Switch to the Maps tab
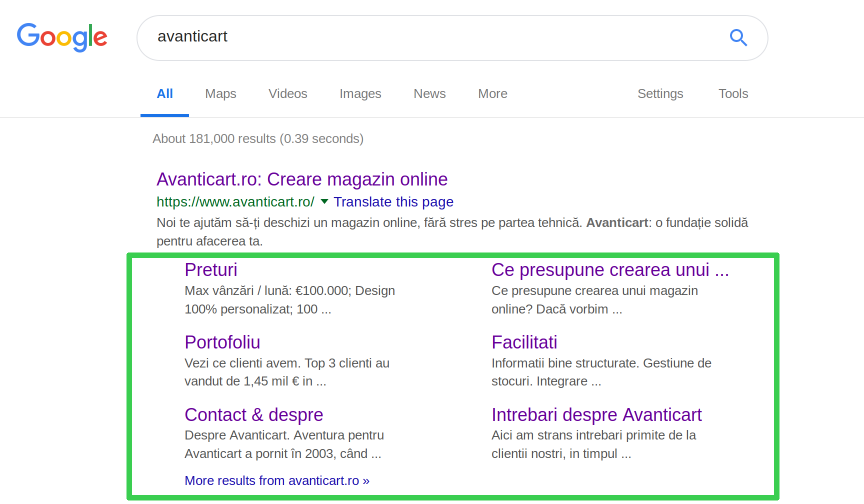This screenshot has height=504, width=864. [x=220, y=94]
